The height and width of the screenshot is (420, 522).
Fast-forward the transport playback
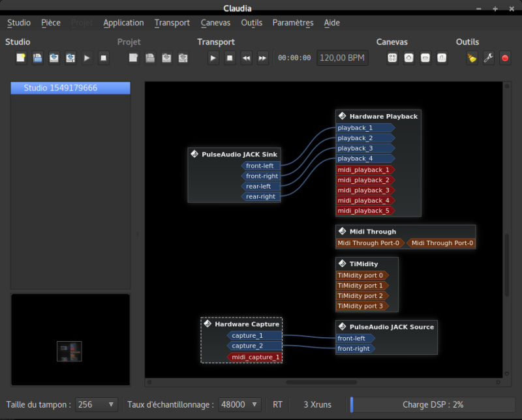pos(262,58)
